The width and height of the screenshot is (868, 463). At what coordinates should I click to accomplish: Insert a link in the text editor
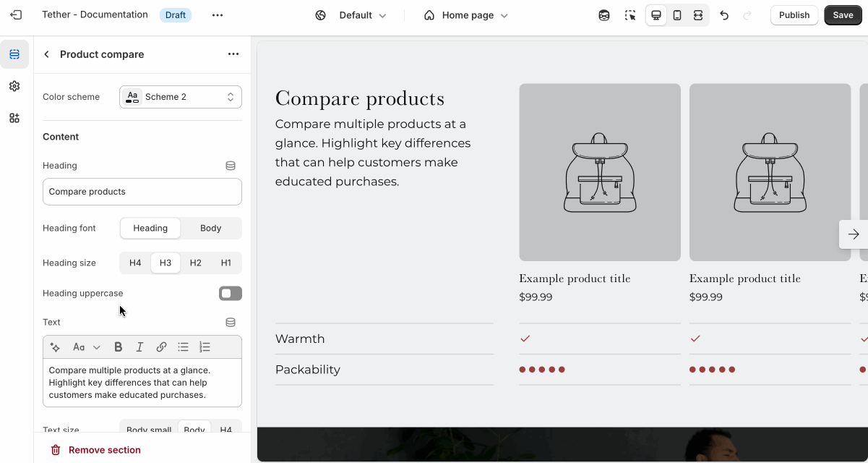[161, 347]
